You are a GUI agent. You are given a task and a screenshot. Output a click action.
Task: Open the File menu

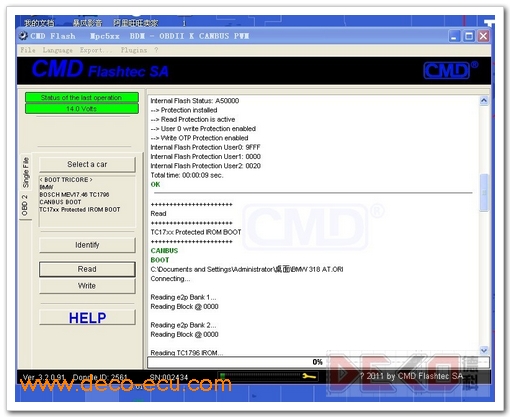[x=28, y=50]
